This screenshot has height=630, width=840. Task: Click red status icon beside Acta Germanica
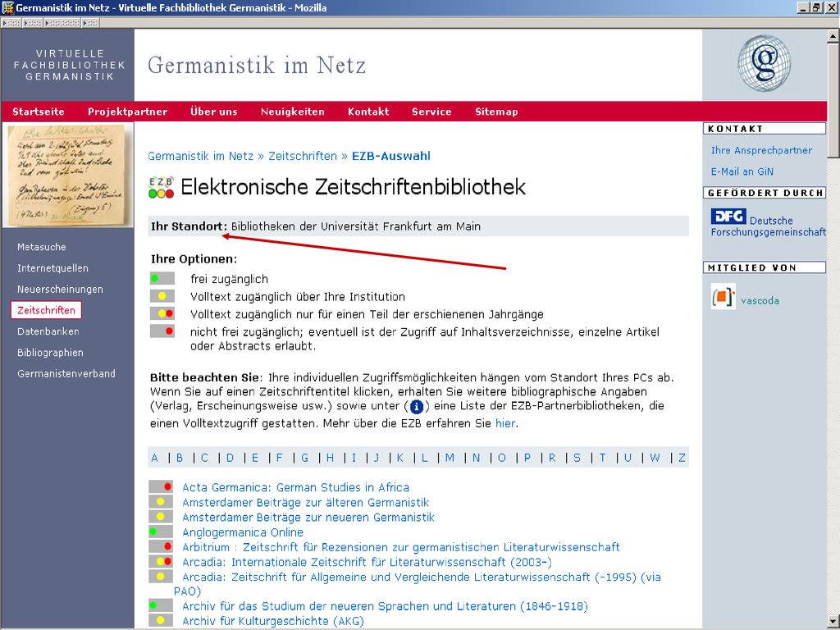(x=161, y=487)
